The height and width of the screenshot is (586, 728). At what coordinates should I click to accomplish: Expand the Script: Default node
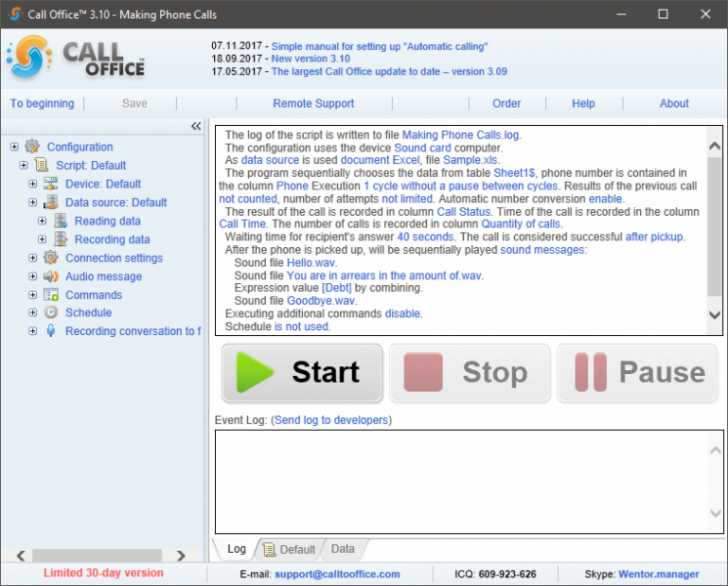pos(23,165)
